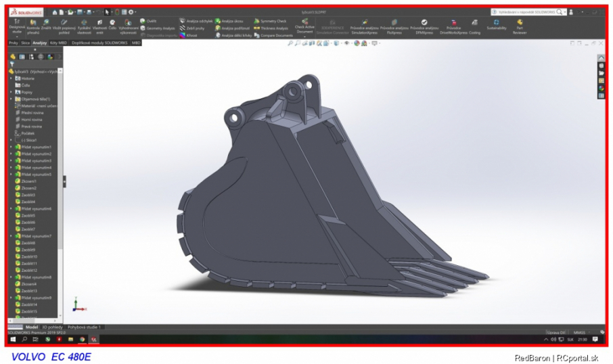Select the Přední rovina plane
613x364 pixels.
(x=30, y=113)
